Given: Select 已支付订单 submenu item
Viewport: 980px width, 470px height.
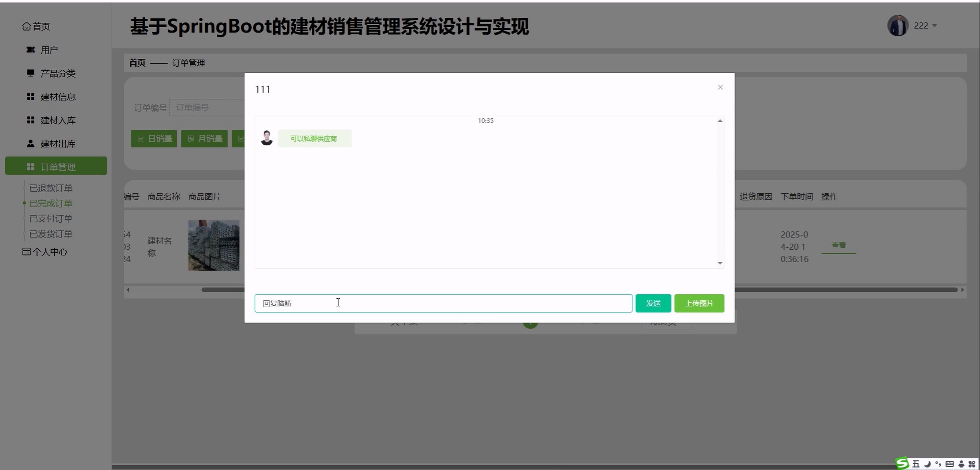Looking at the screenshot, I should [51, 219].
